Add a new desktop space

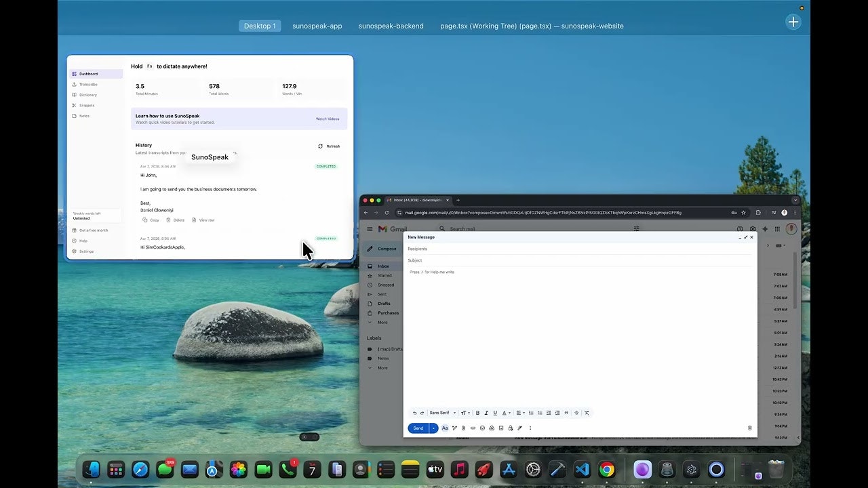pos(793,22)
